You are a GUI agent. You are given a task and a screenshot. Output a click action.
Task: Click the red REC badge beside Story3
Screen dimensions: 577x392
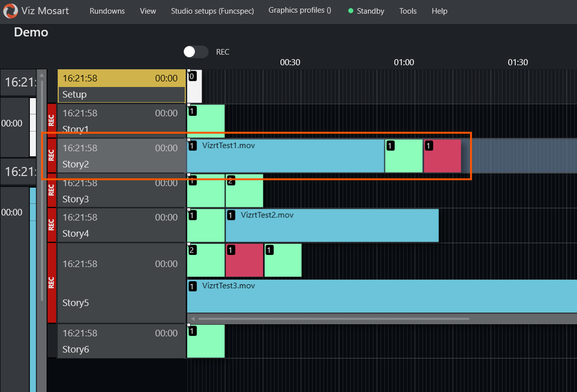tap(51, 191)
